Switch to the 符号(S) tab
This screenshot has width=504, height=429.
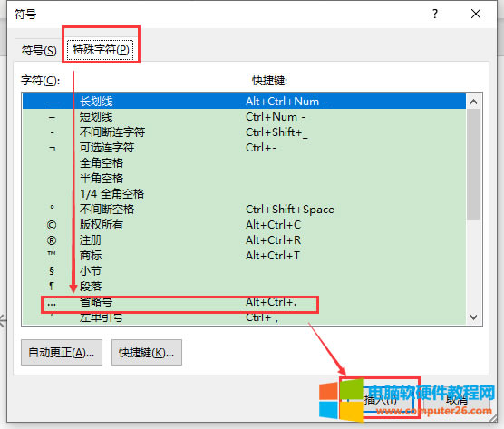39,51
